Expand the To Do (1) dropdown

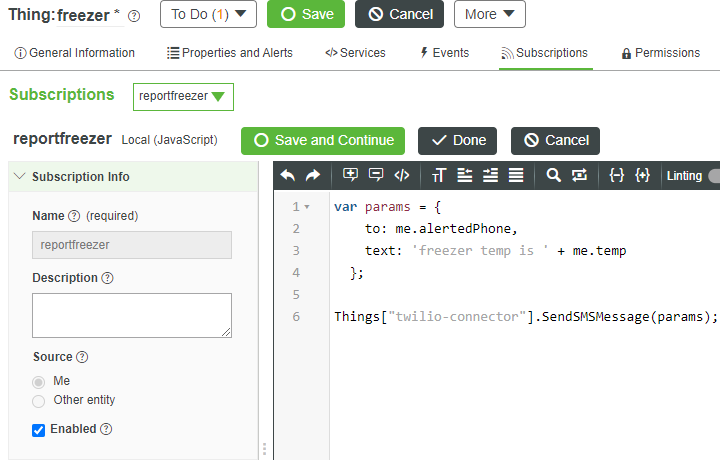[208, 15]
